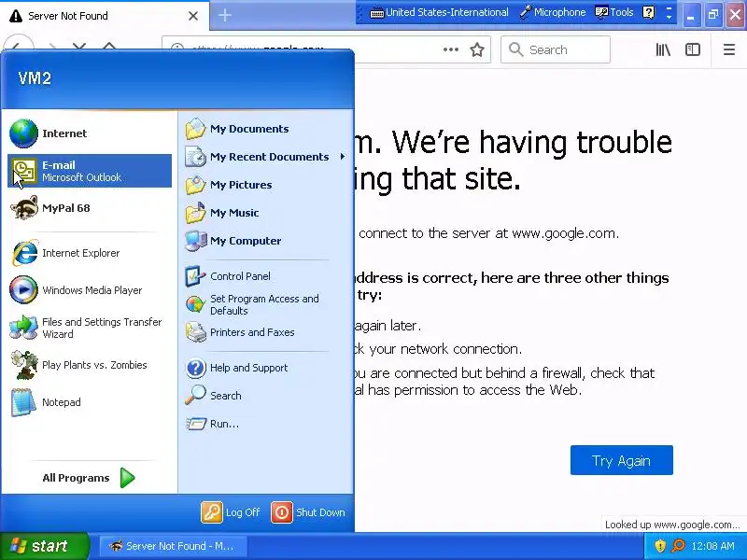The width and height of the screenshot is (747, 560).
Task: Select the Server Not Found browser tab
Action: pyautogui.click(x=95, y=16)
